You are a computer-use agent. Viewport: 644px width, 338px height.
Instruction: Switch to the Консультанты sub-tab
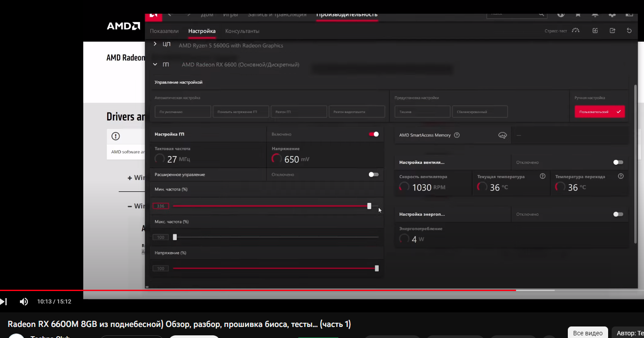tap(242, 31)
